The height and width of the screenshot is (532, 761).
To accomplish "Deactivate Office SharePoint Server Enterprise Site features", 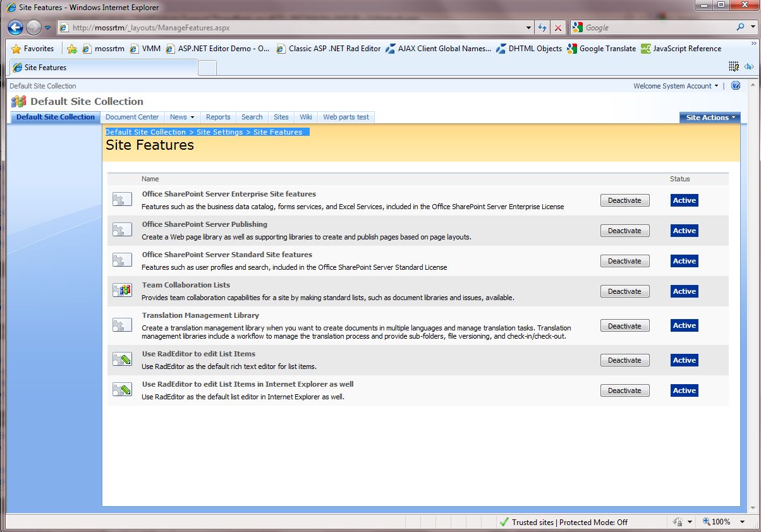I will pos(624,200).
